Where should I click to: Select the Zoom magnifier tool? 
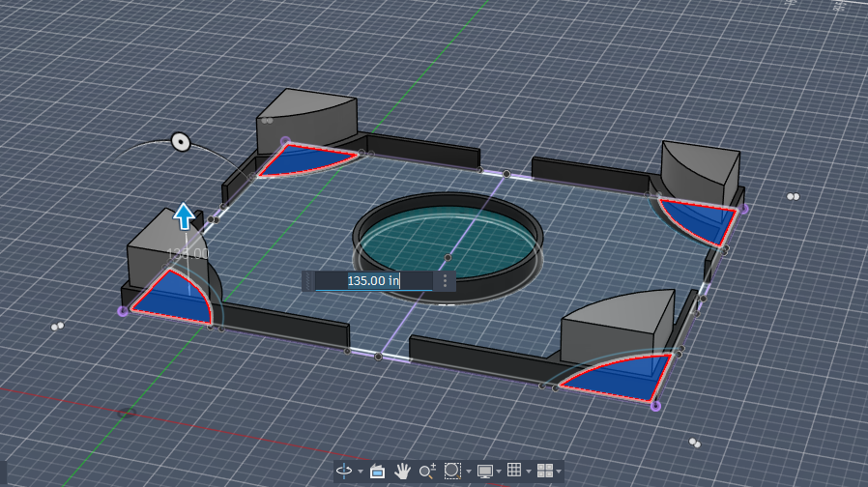(x=427, y=471)
